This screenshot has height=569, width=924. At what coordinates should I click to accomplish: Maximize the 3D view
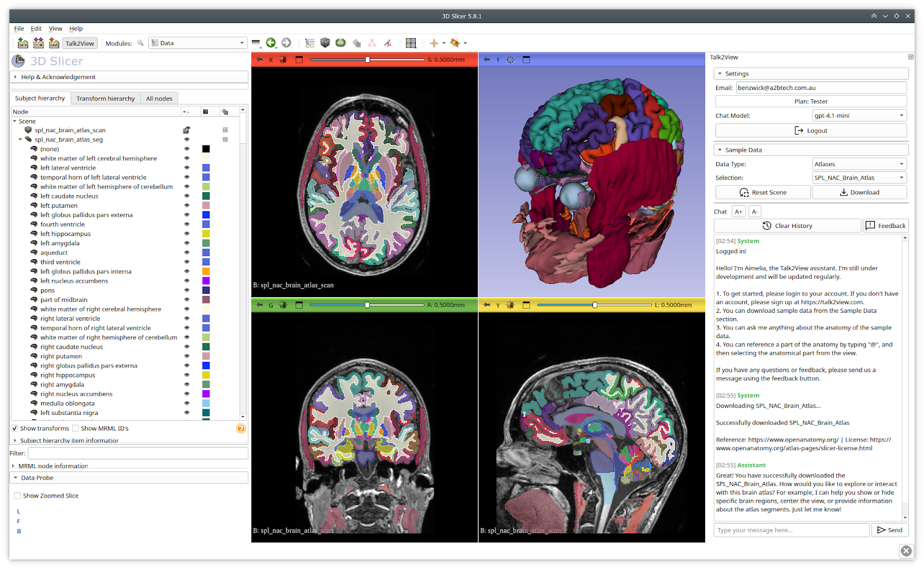click(526, 60)
